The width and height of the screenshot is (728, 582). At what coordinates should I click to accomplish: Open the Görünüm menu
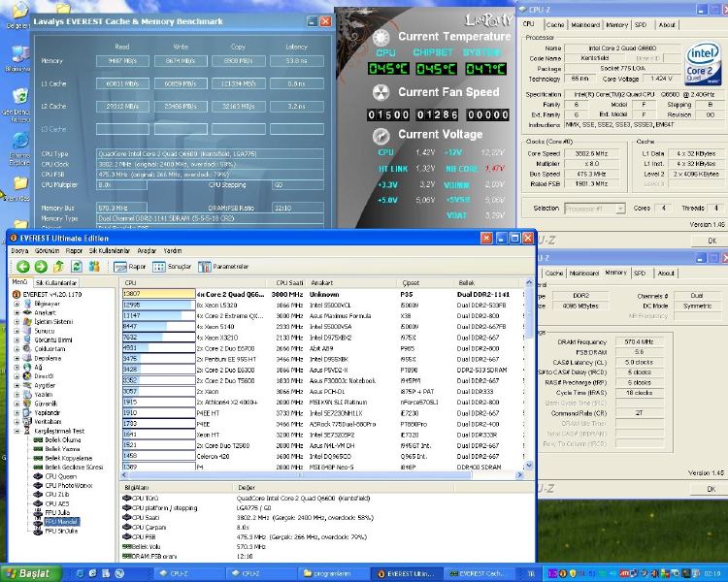[47, 250]
